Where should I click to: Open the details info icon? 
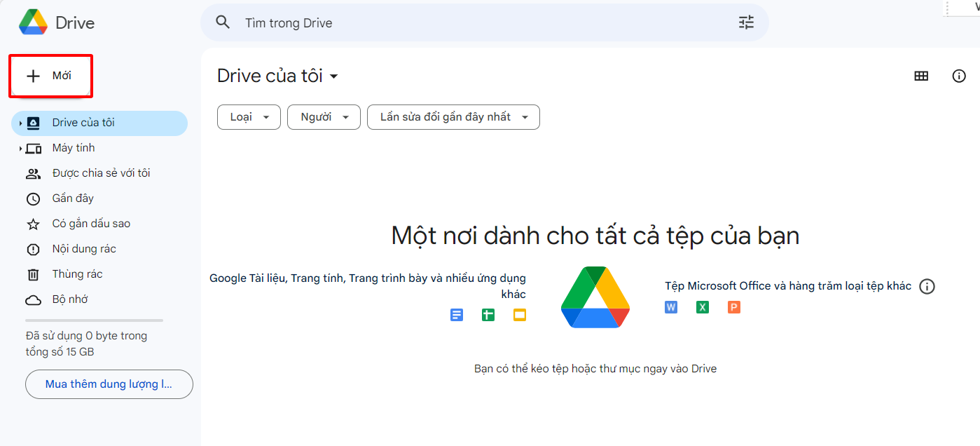[x=959, y=76]
